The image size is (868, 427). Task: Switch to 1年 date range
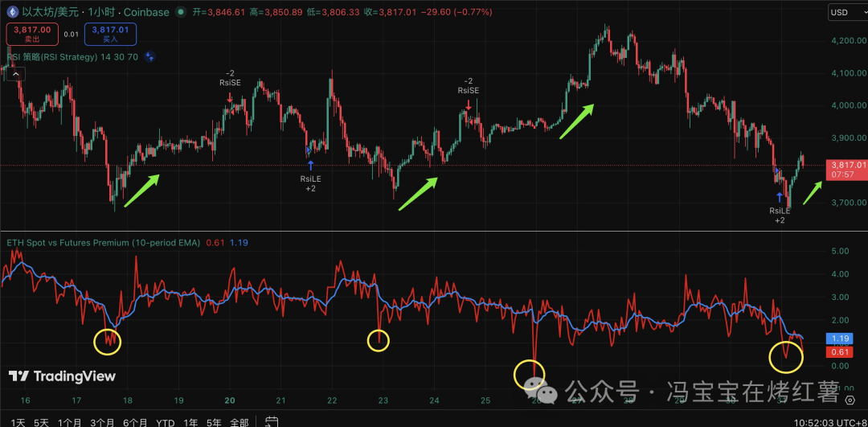(x=190, y=422)
